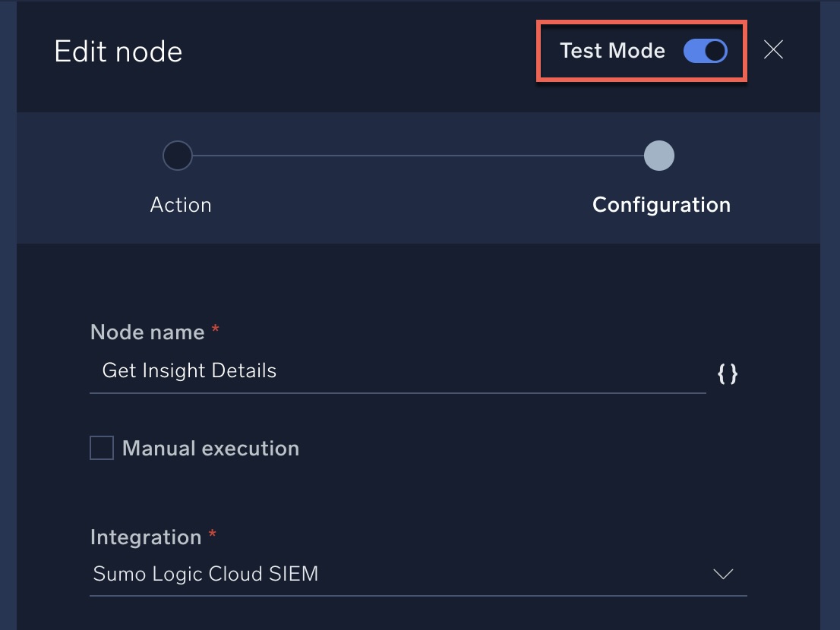Click the filled progress dot near Configuration
The width and height of the screenshot is (840, 630).
point(658,156)
